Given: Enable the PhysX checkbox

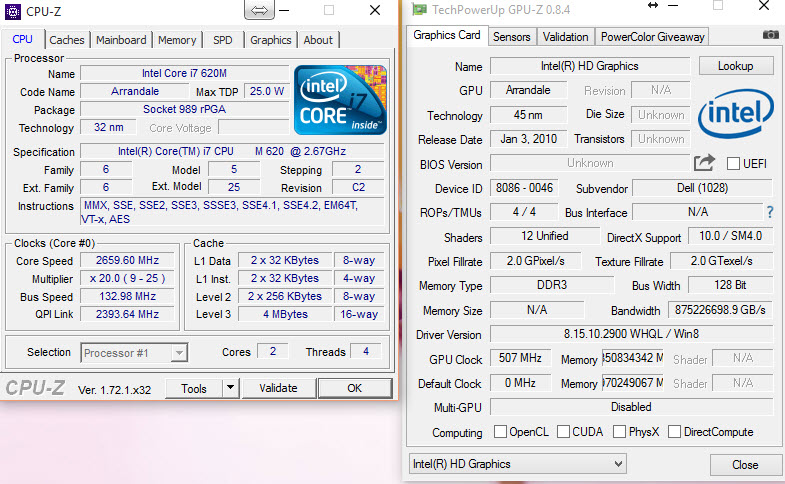Looking at the screenshot, I should (619, 431).
